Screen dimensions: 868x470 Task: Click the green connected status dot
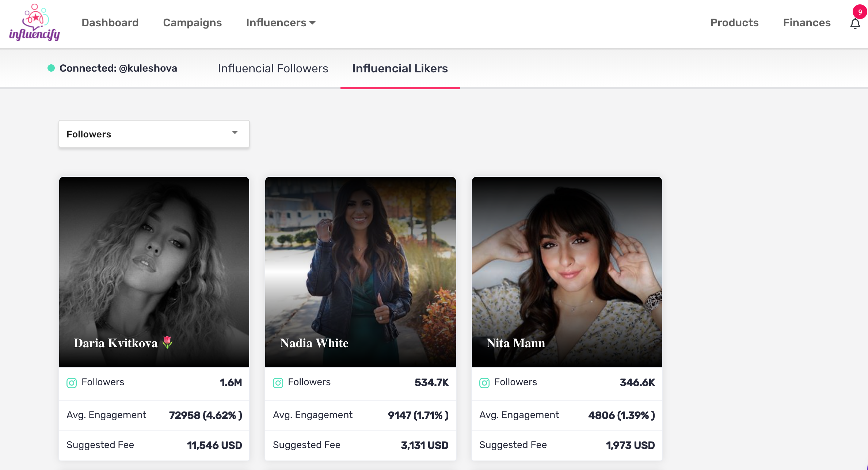tap(51, 68)
